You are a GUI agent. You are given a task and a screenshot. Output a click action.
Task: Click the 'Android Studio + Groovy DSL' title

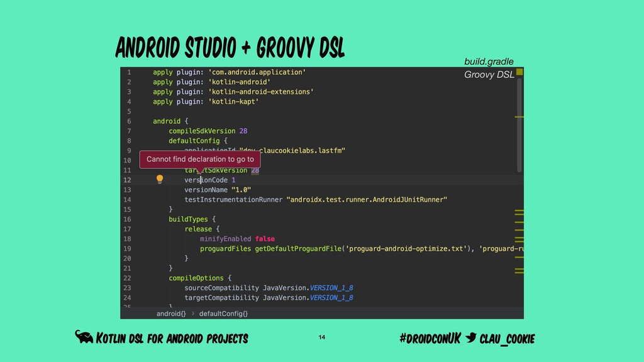[230, 47]
